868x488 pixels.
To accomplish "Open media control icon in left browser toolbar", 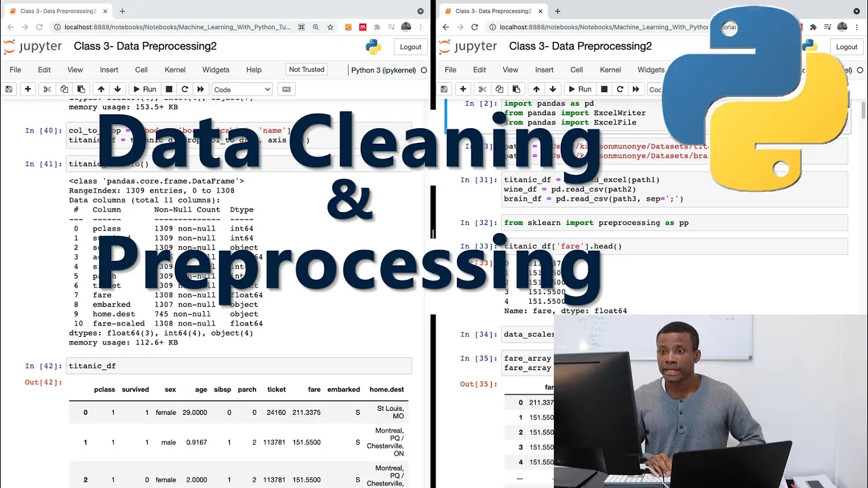I will tap(391, 27).
